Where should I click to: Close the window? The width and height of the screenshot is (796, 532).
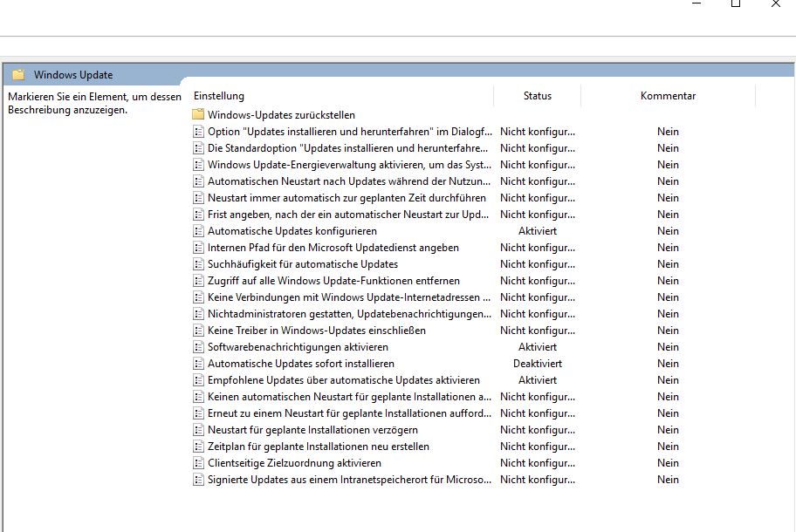pyautogui.click(x=776, y=3)
